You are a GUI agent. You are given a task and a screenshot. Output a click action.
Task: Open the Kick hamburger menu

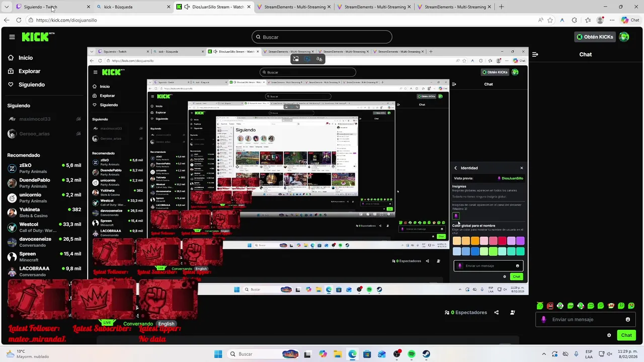tap(12, 37)
